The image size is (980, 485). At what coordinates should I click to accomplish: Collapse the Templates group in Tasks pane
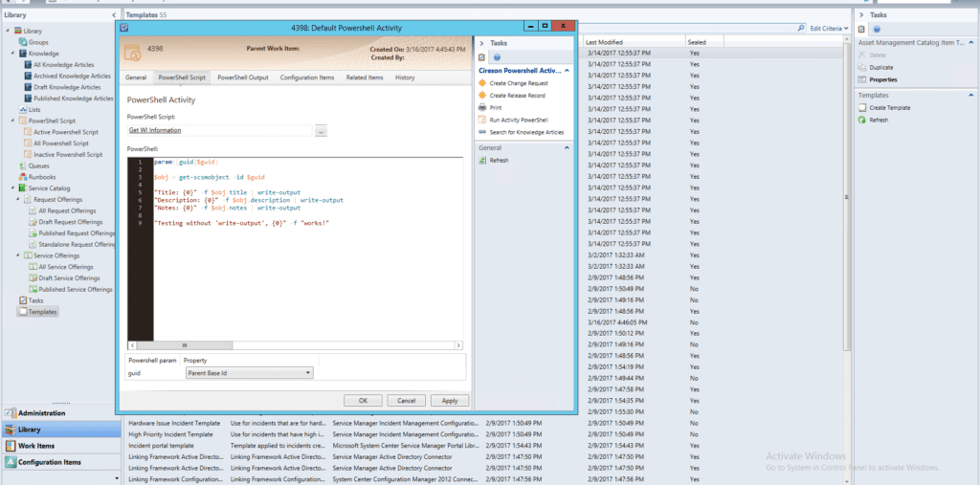point(970,95)
